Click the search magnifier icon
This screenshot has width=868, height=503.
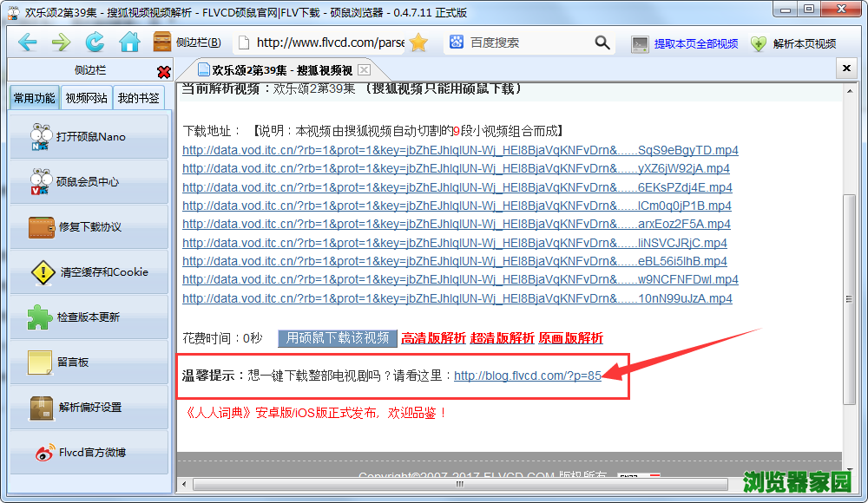pyautogui.click(x=602, y=42)
